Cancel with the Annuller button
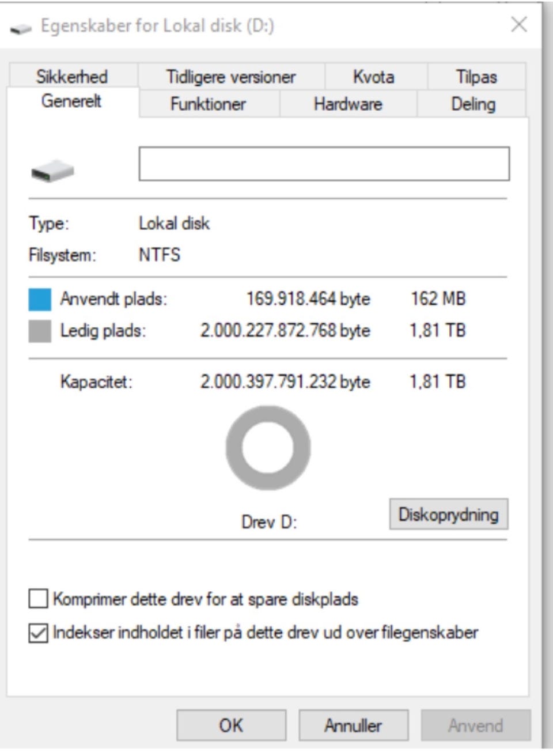553x756 pixels. (x=353, y=725)
